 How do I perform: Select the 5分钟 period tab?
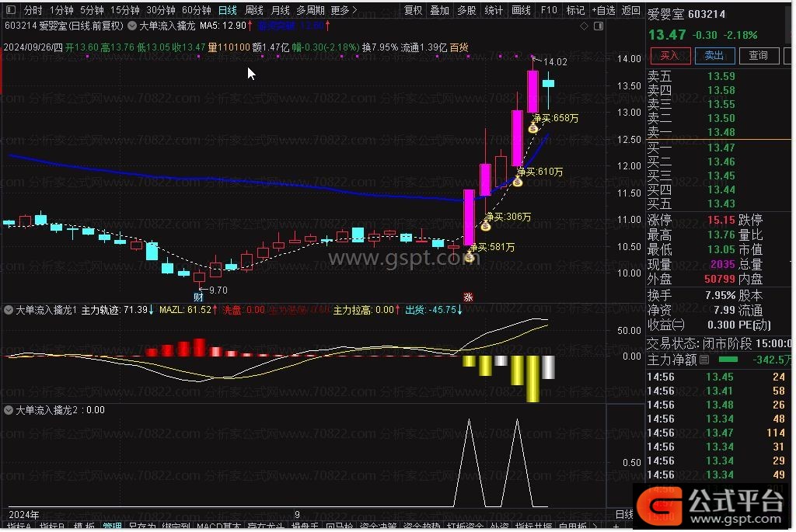pos(92,10)
